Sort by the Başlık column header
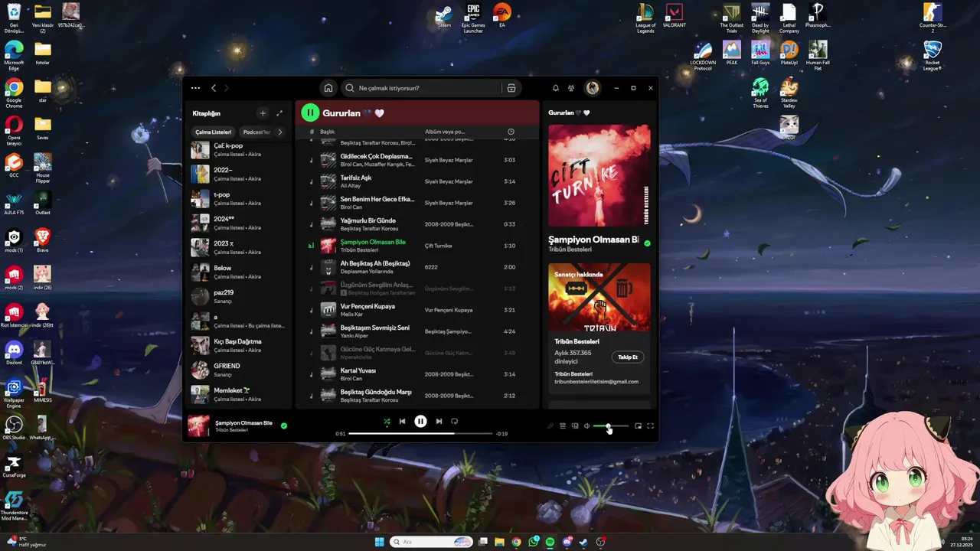Screen dimensions: 980x551 (x=327, y=132)
